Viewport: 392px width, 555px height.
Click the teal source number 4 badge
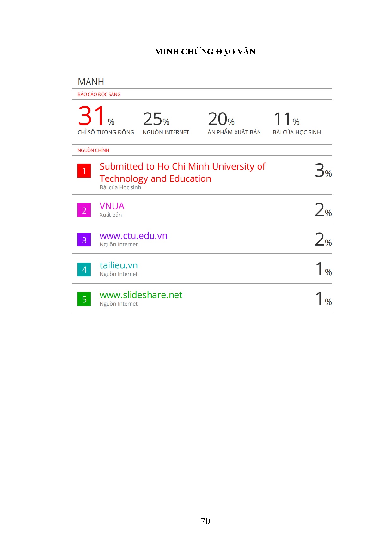point(84,269)
